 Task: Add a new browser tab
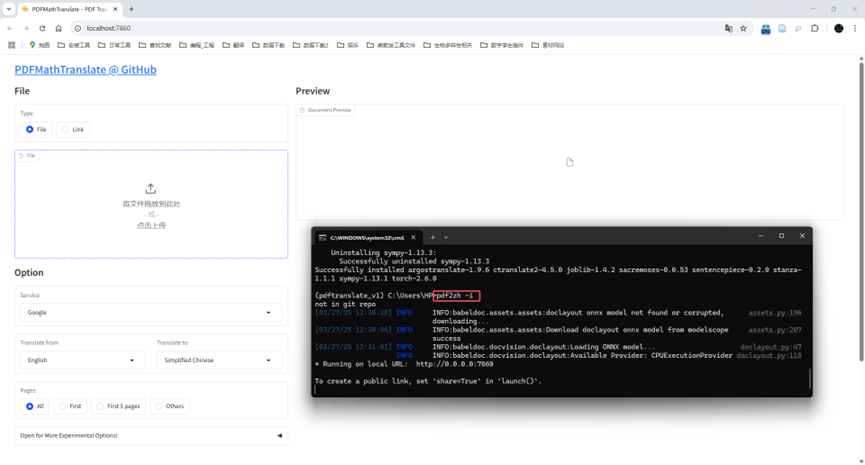[x=131, y=9]
